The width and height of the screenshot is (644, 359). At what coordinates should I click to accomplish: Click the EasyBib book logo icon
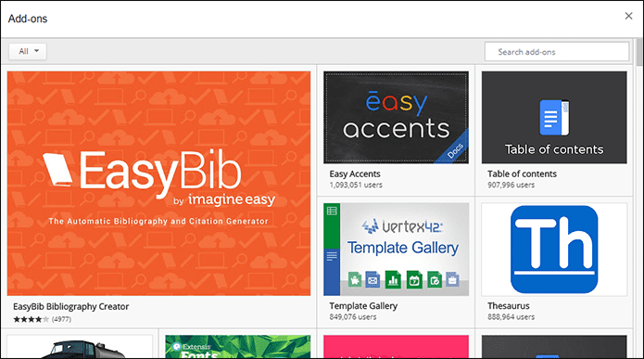click(57, 169)
